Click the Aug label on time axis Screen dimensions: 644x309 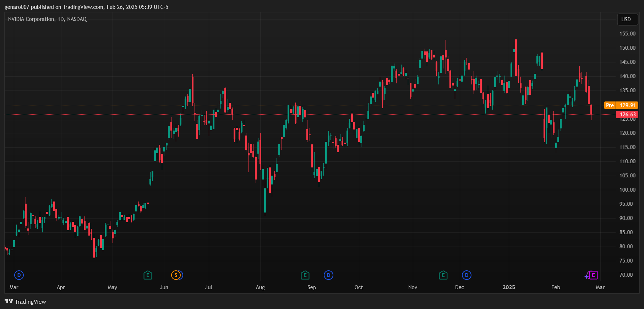point(260,287)
